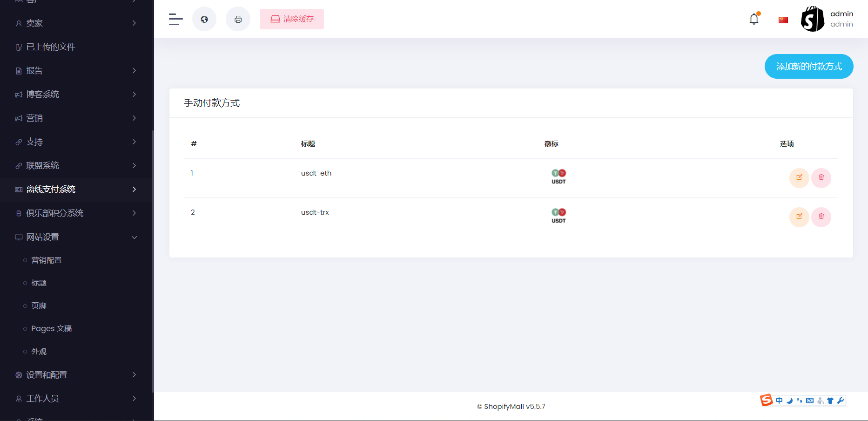Viewport: 868px width, 421px height.
Task: Expand the 卖家 chevron arrow
Action: 134,23
